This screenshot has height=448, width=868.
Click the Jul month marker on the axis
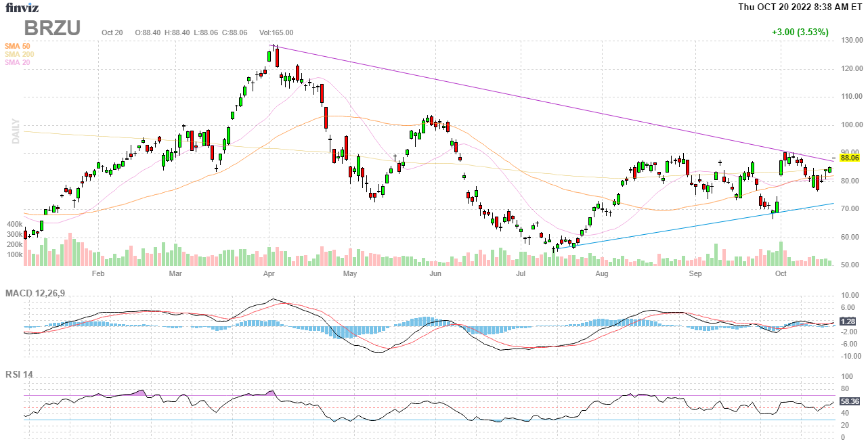click(x=521, y=273)
